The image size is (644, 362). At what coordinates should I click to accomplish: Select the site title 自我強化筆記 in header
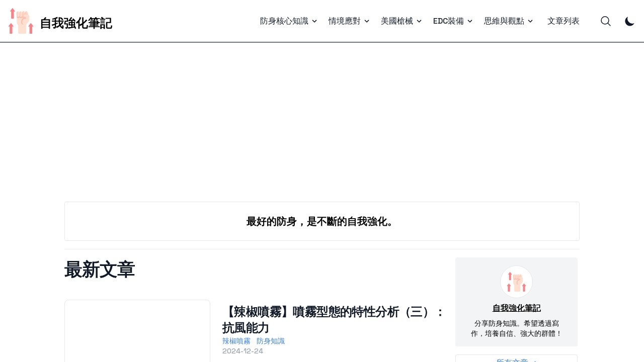76,23
